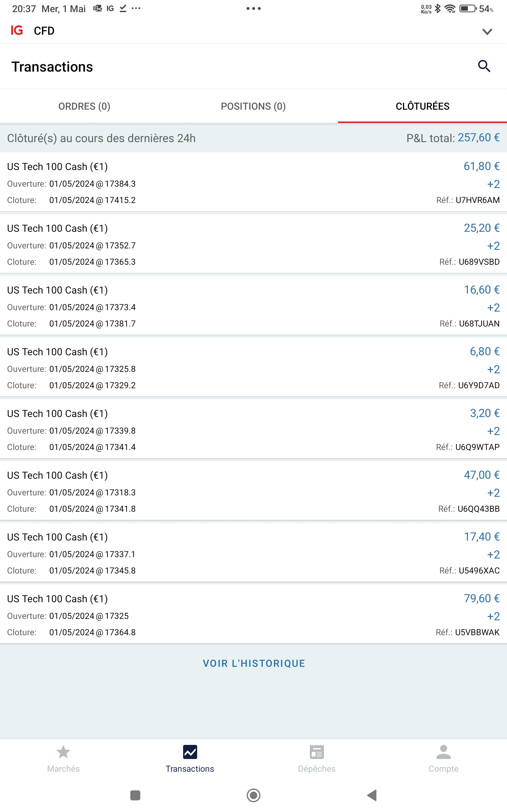Switch to the ORDRES (0) tab

point(84,106)
